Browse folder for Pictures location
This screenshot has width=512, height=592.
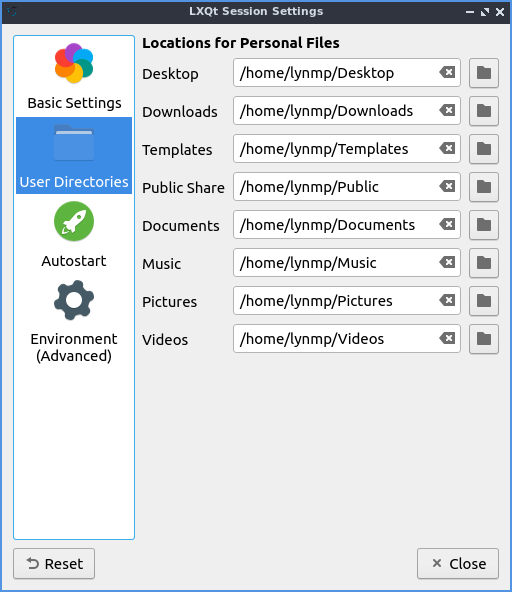tap(484, 301)
